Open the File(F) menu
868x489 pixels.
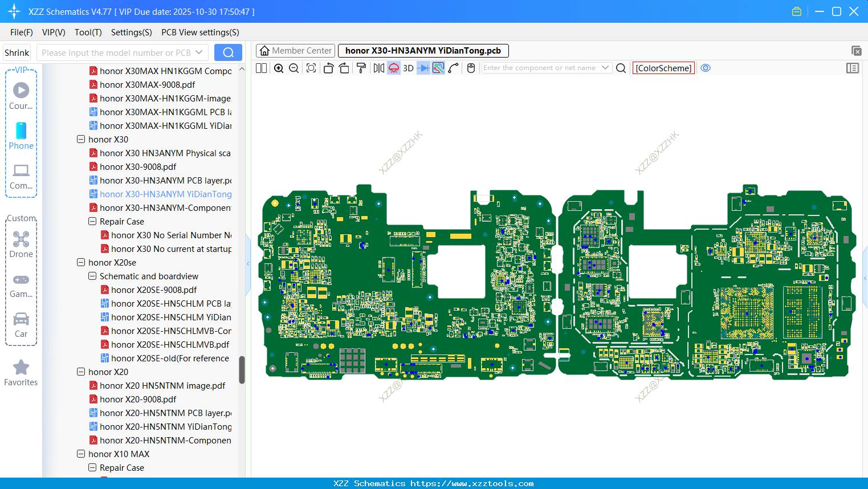(22, 32)
